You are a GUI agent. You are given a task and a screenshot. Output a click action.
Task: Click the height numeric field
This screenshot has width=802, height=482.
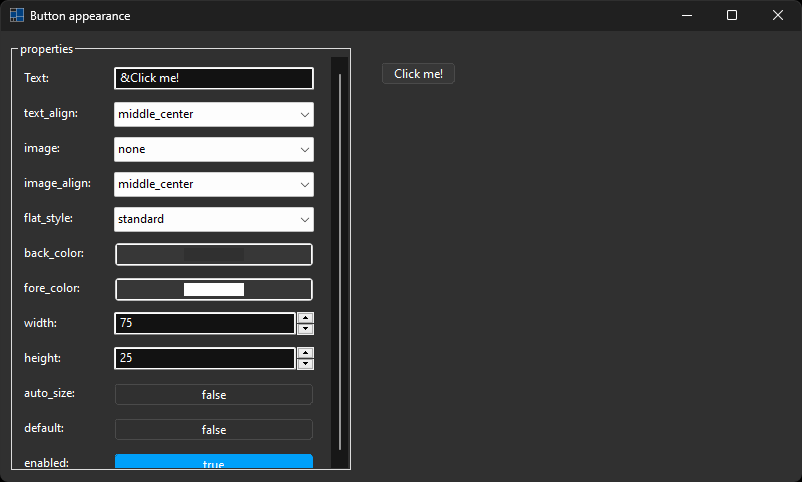click(205, 358)
